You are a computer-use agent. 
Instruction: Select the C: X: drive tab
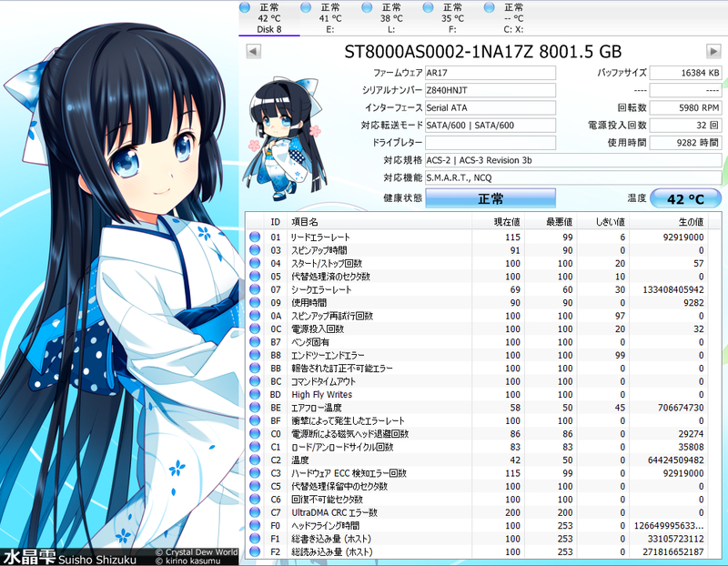(513, 18)
